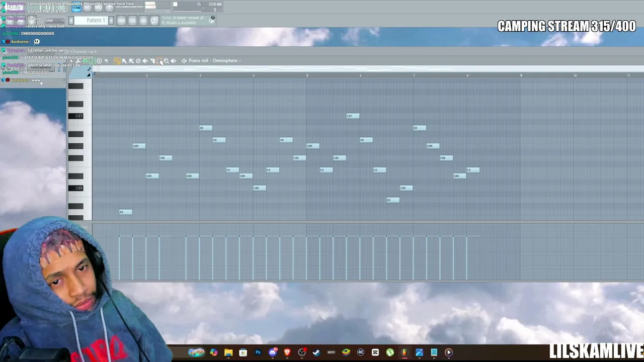Click bar 3 on the timeline ruler
The height and width of the screenshot is (362, 644).
(200, 75)
